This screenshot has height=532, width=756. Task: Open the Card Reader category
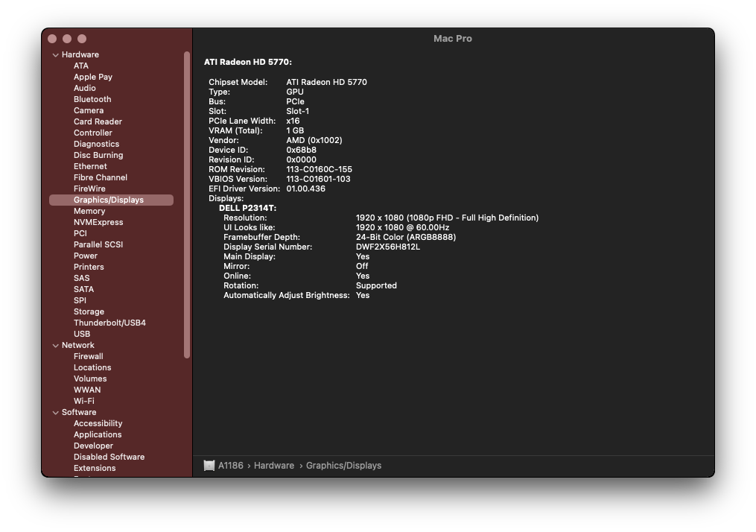(98, 121)
